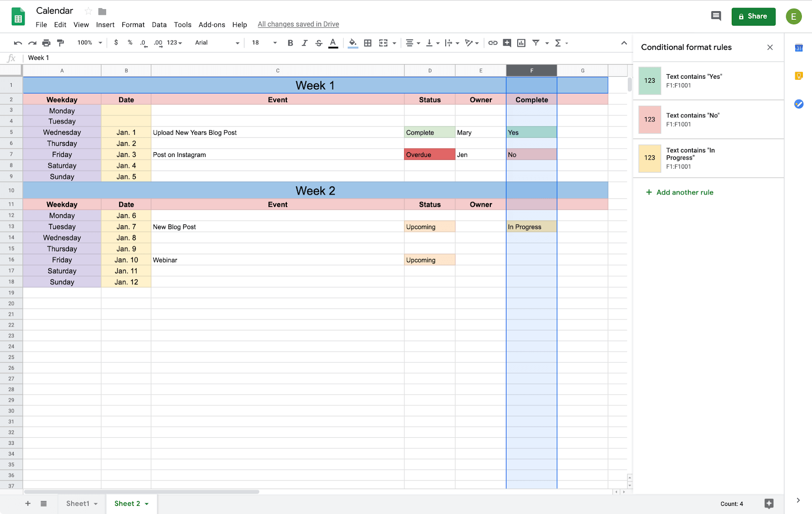Click the undo icon
The height and width of the screenshot is (514, 812).
(x=18, y=43)
